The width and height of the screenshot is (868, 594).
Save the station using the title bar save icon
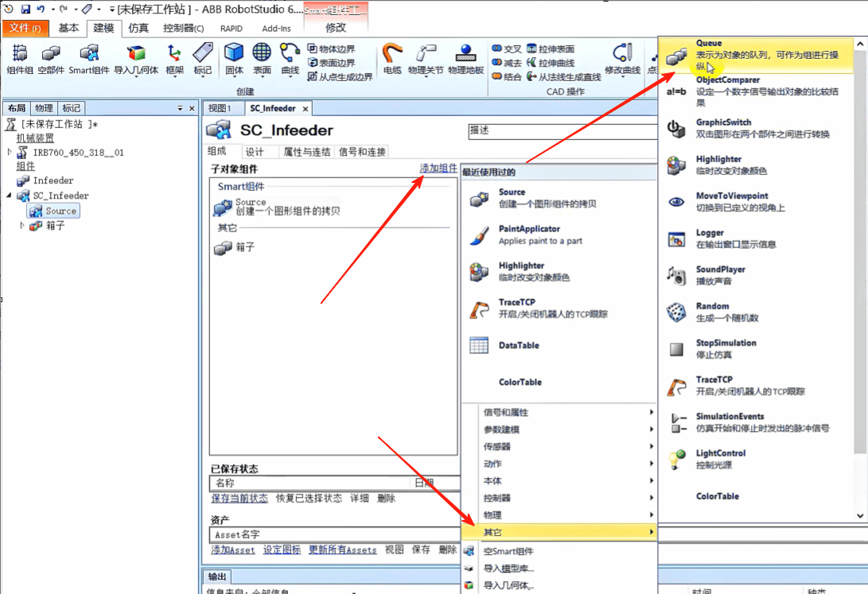(x=25, y=9)
